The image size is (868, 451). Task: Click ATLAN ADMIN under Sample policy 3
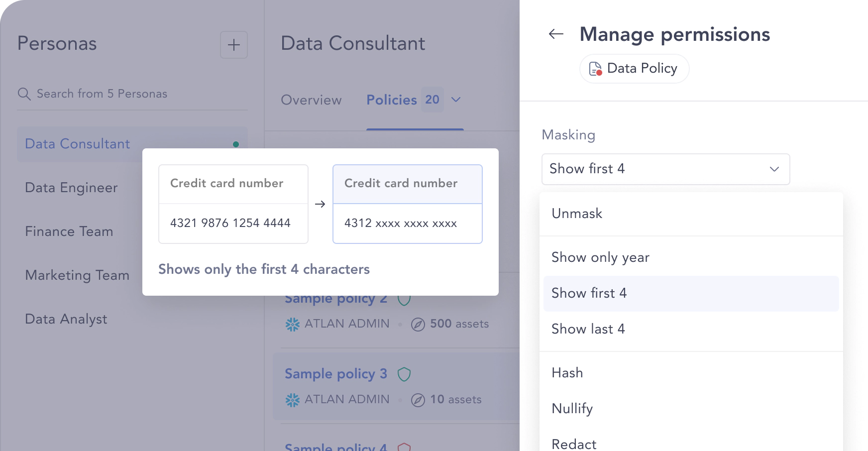pyautogui.click(x=347, y=399)
